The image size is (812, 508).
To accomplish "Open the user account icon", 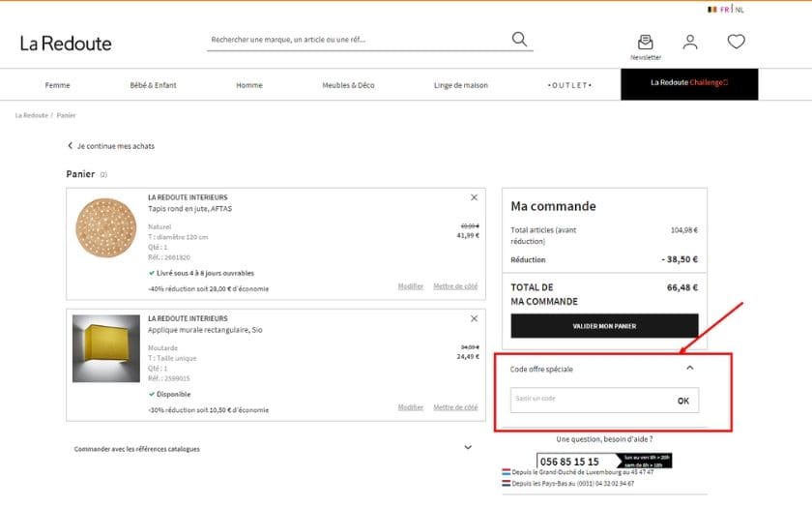I will 690,42.
